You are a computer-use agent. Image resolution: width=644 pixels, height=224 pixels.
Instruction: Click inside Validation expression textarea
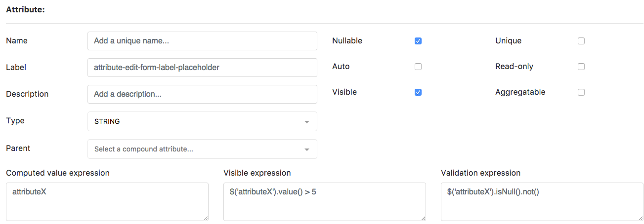tap(542, 202)
